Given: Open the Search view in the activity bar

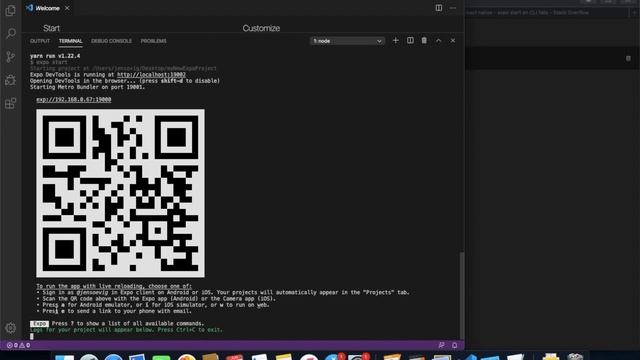Looking at the screenshot, I should (11, 33).
